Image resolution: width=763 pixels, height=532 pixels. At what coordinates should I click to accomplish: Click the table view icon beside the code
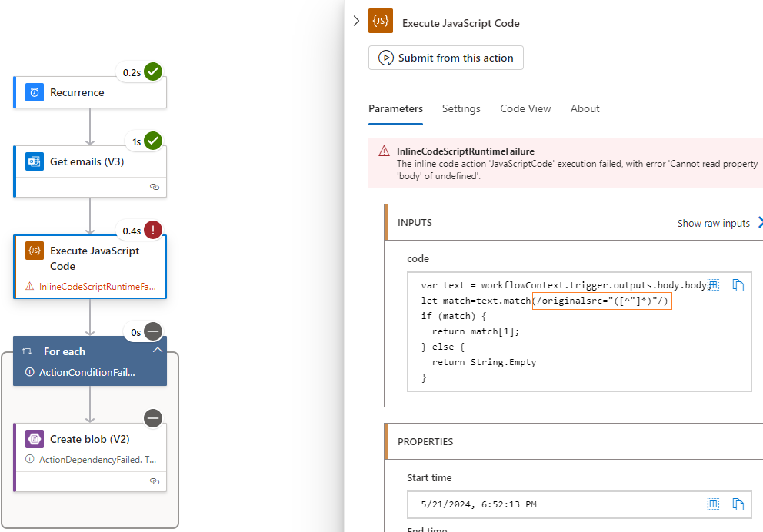coord(713,284)
